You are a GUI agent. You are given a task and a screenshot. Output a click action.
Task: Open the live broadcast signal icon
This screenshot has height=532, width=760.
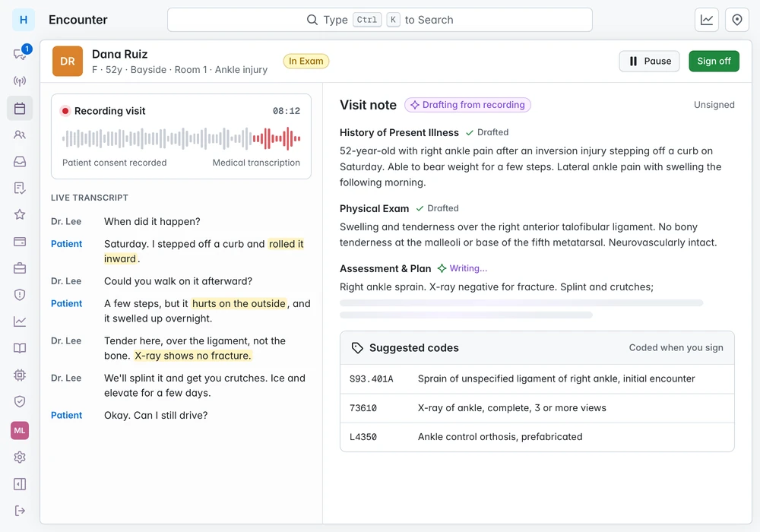point(20,81)
